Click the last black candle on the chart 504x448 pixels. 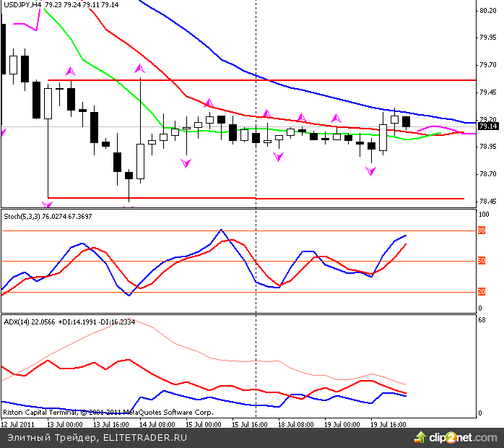(x=407, y=121)
